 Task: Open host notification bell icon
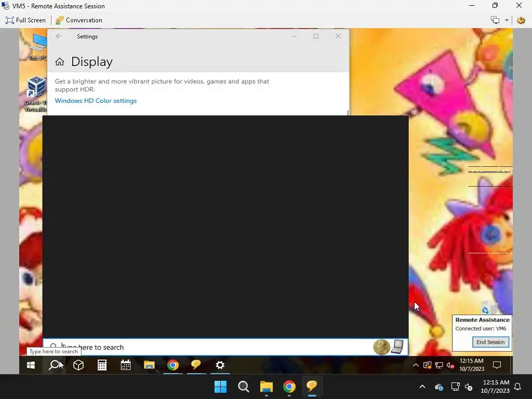pos(518,387)
